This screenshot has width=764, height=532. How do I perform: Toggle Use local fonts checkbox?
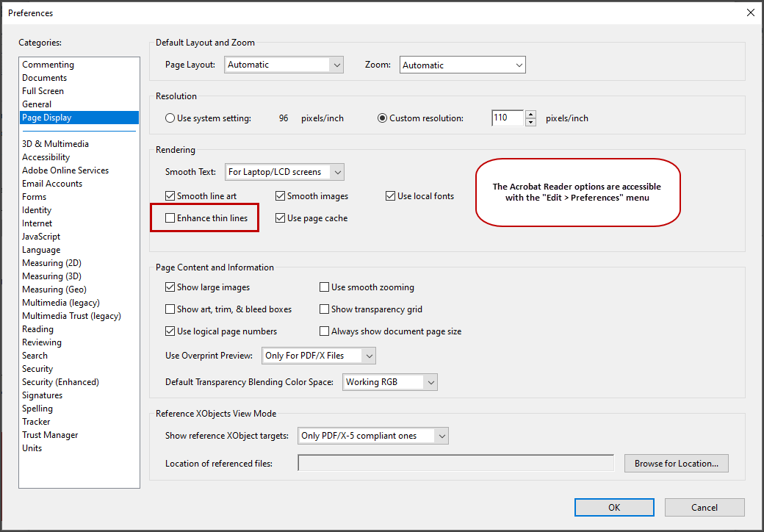[390, 196]
